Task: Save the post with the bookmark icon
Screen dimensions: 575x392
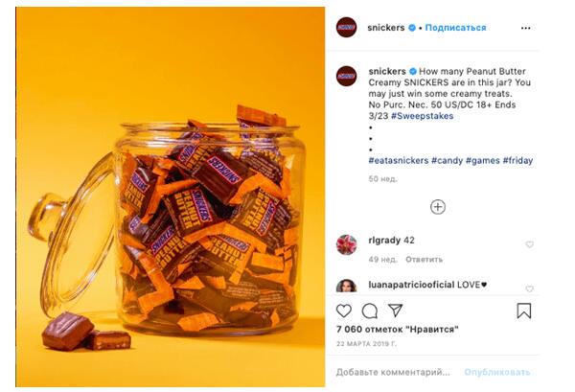Action: point(523,311)
